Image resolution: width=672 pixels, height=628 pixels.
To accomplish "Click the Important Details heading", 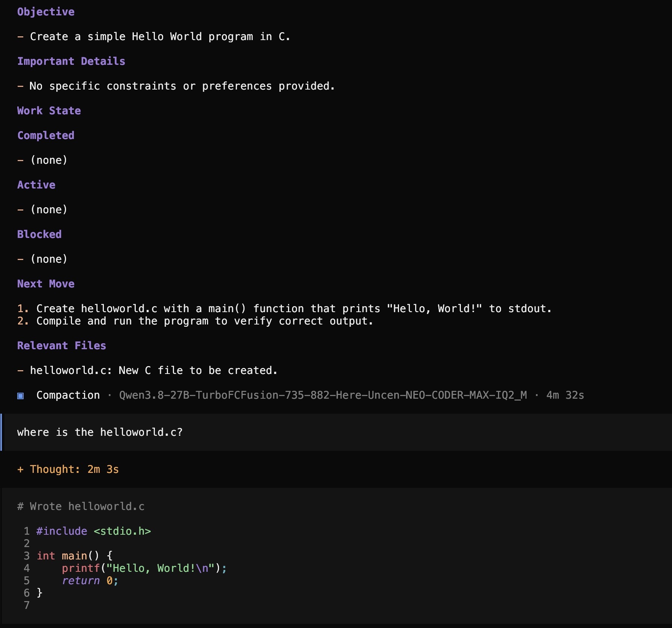I will coord(71,61).
